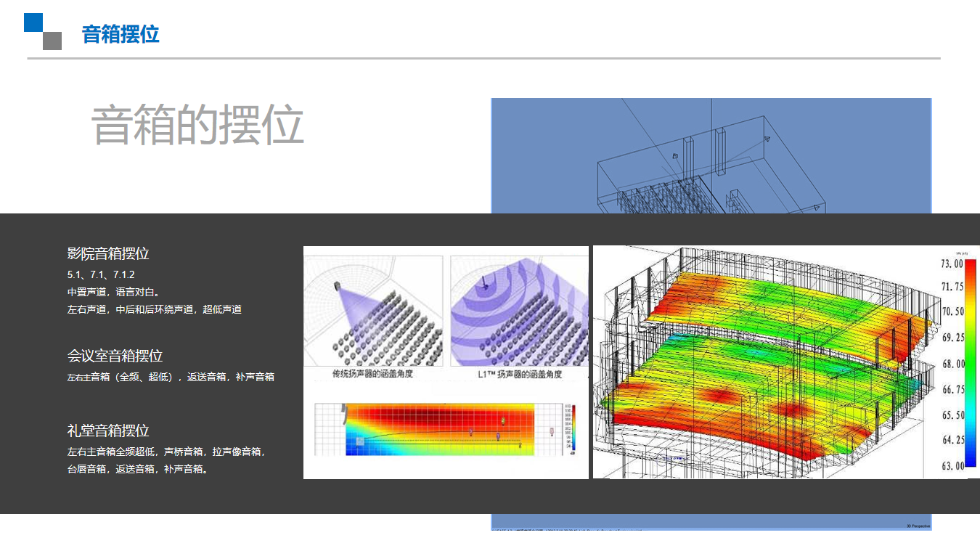Select the line 左右主音箱全频超低,声桥音箱,拉声像音箱,
The image size is (980, 551).
tap(166, 452)
